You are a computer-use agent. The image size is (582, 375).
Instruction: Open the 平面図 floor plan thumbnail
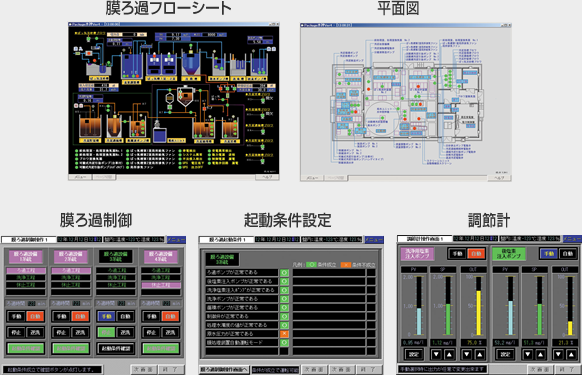[x=406, y=102]
